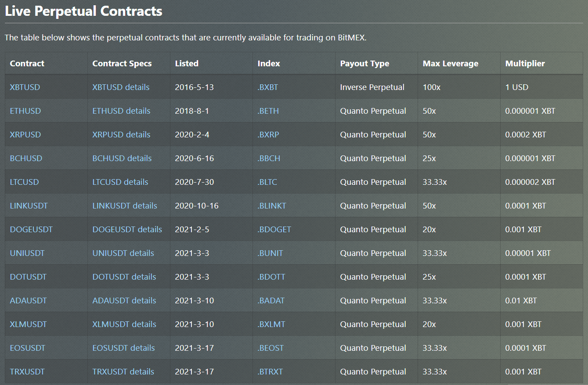
Task: View UNIUSDT details link
Action: pos(123,253)
